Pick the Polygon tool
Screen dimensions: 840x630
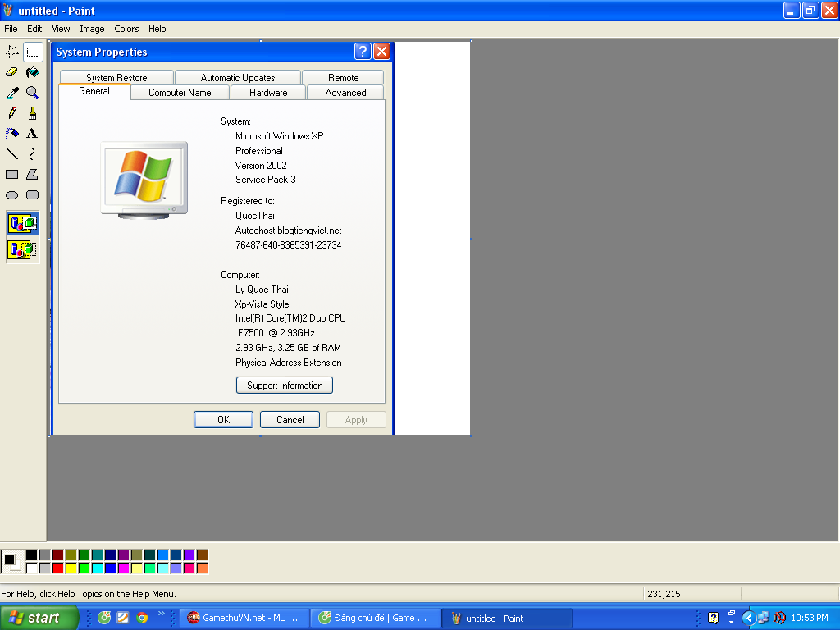point(33,174)
